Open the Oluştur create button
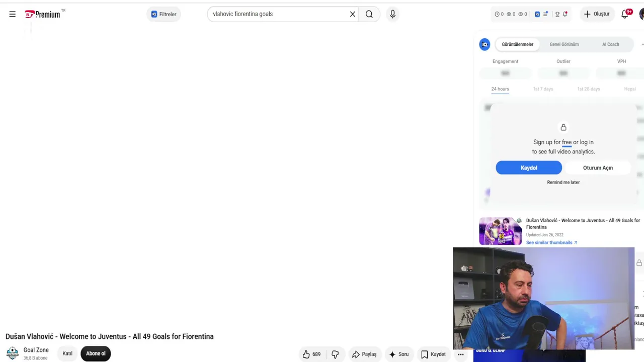This screenshot has width=644, height=362. pos(597,14)
